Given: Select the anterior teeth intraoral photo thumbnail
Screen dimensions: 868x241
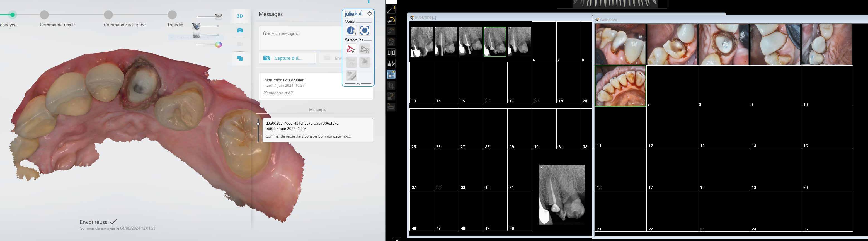Looking at the screenshot, I should click(620, 86).
